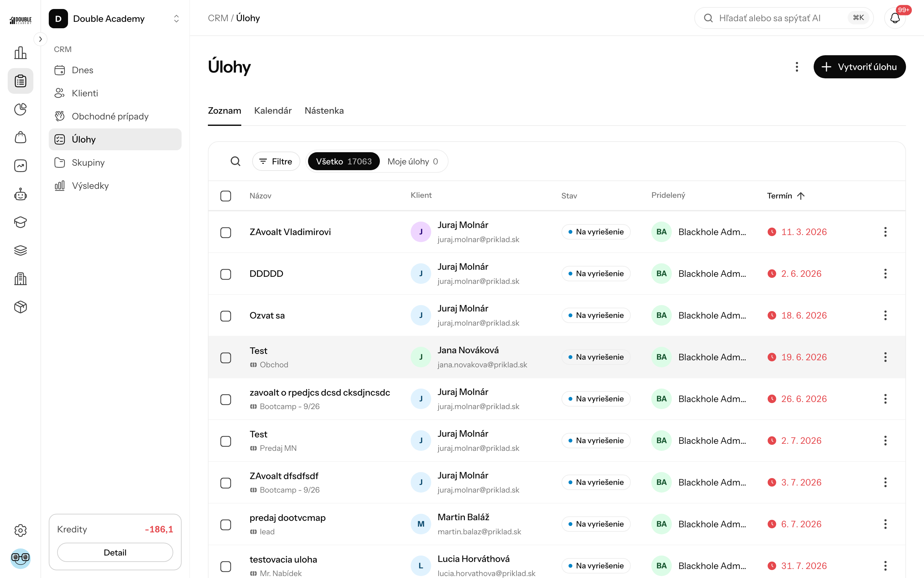Open Skupiny in the CRM menu
This screenshot has height=578, width=924.
point(115,162)
